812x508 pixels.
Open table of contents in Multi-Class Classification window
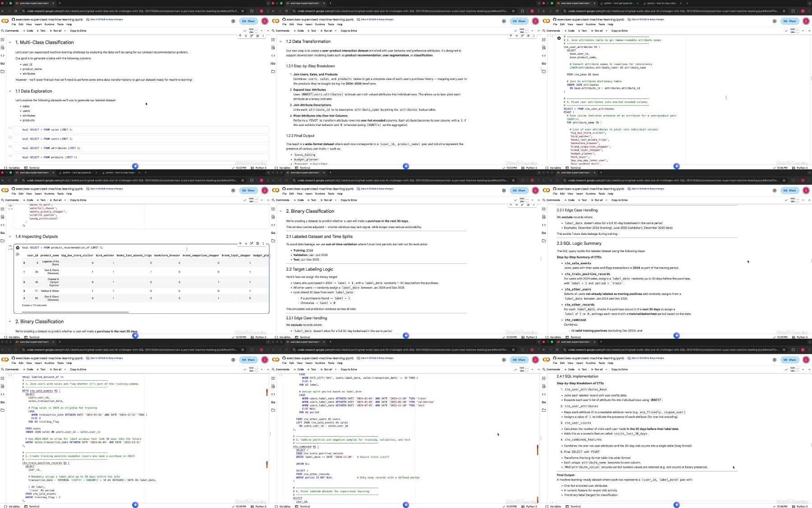tap(3, 40)
